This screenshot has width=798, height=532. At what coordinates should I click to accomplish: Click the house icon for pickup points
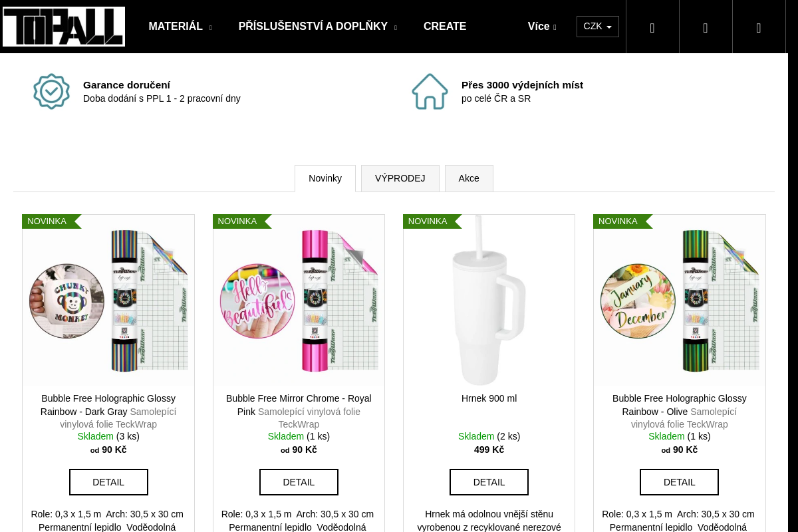pyautogui.click(x=430, y=92)
